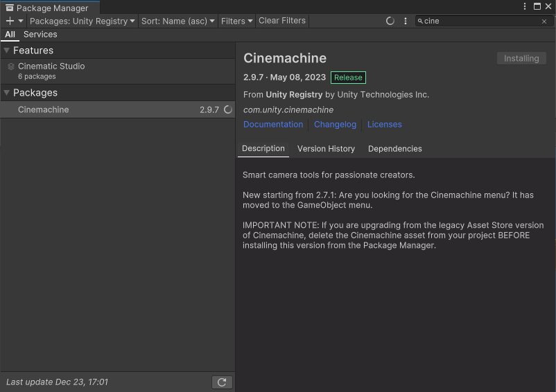The width and height of the screenshot is (556, 392).
Task: Click the Cinematic Studio layers icon
Action: (11, 66)
